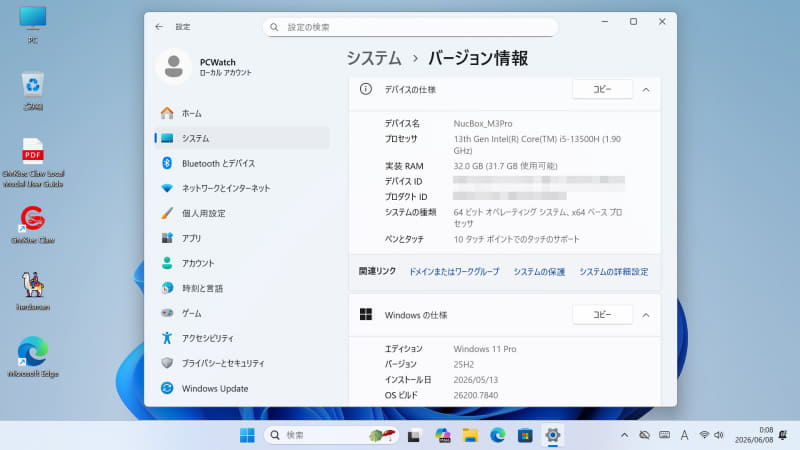800x450 pixels.
Task: Launch the red claw app shortcut
Action: point(33,224)
